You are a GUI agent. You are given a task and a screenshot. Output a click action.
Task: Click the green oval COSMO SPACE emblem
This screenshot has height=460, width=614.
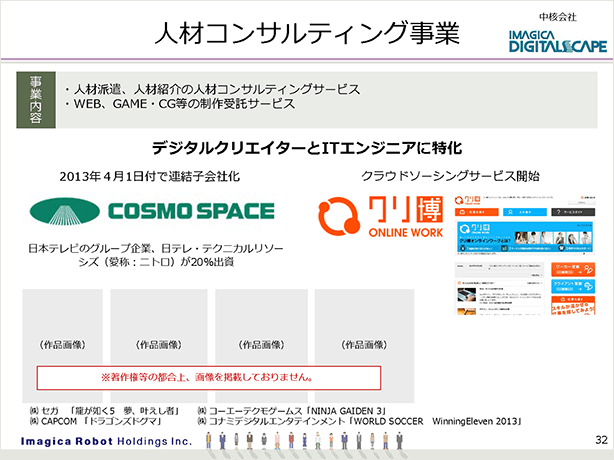(65, 211)
